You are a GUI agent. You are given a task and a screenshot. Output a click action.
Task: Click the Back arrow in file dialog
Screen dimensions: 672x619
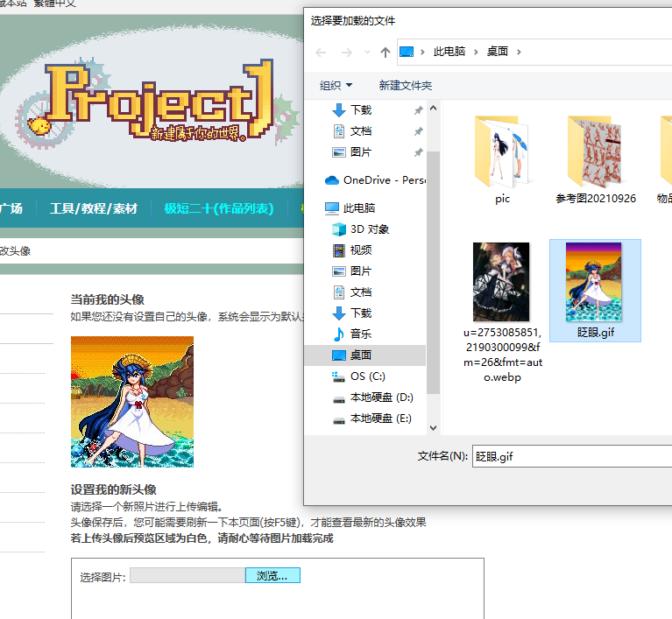point(321,53)
